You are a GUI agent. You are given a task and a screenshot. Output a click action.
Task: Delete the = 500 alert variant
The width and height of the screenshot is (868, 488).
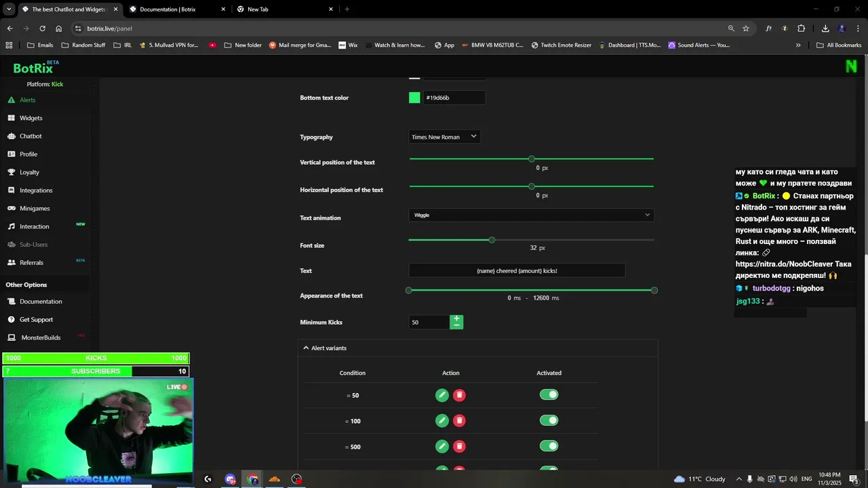tap(459, 446)
